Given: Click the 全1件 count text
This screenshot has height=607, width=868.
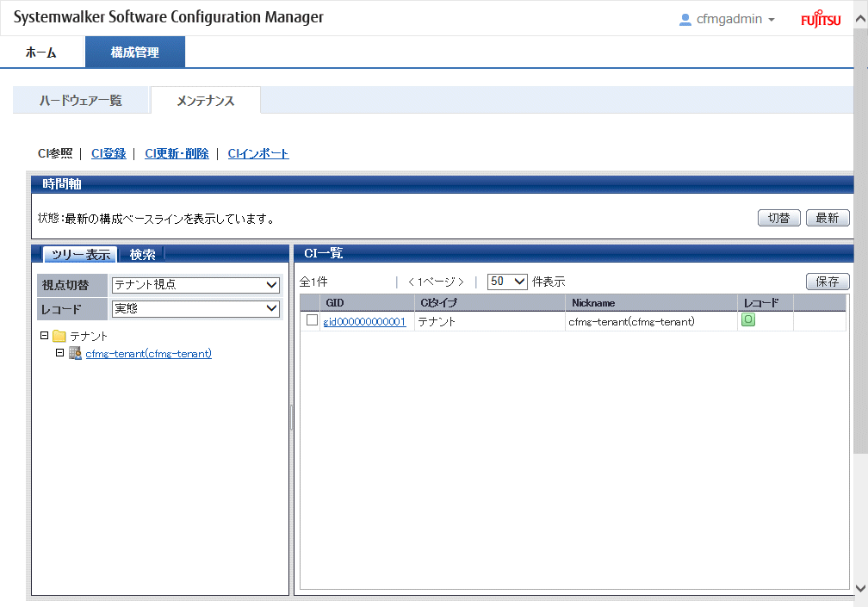Looking at the screenshot, I should point(313,282).
